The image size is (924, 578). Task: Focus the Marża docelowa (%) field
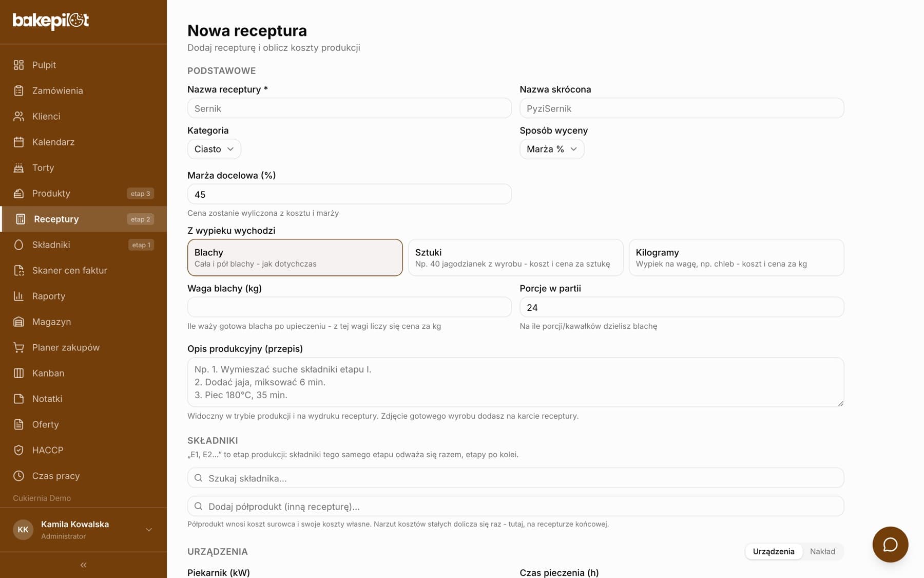[x=350, y=194]
